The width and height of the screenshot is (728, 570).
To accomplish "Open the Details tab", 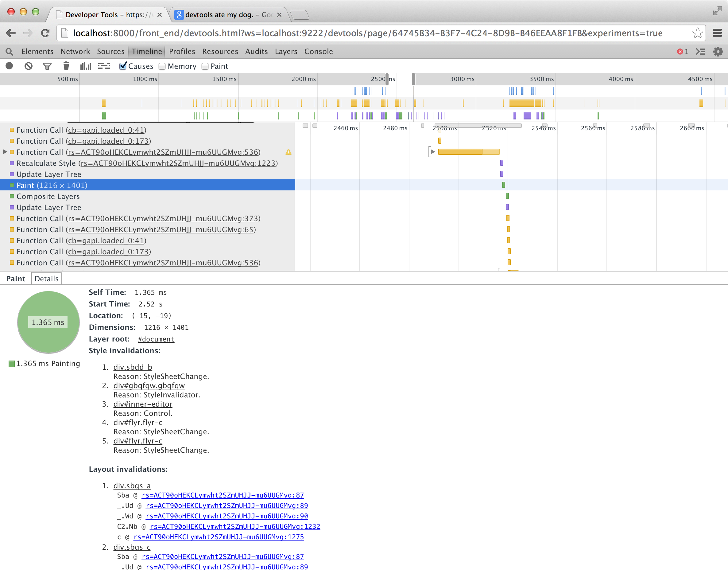I will (x=46, y=279).
